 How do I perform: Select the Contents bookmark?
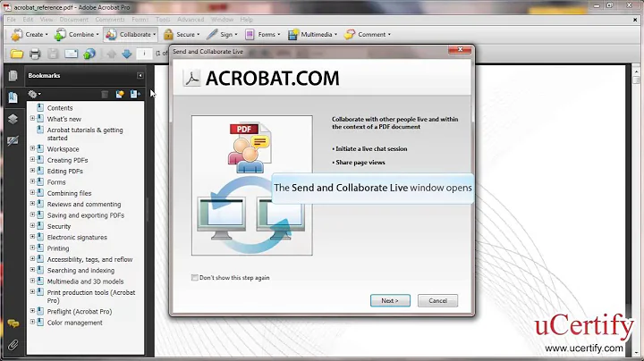click(60, 108)
